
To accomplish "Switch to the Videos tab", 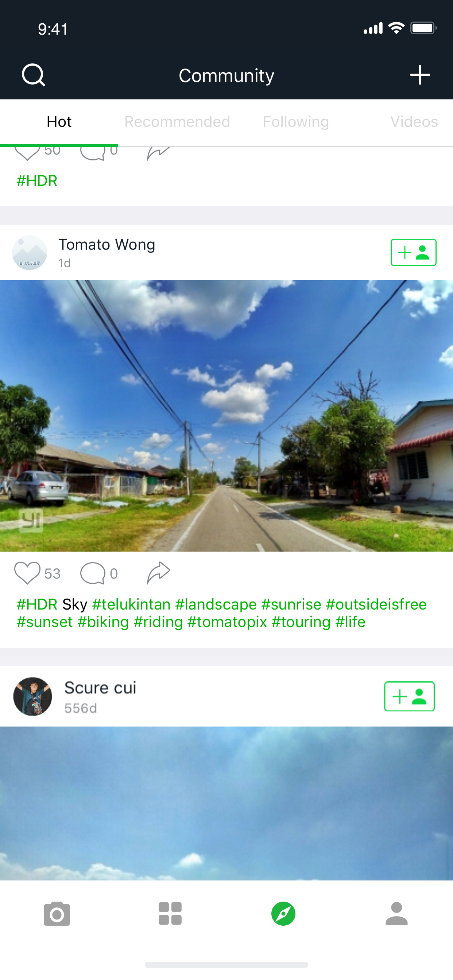I will pyautogui.click(x=414, y=122).
